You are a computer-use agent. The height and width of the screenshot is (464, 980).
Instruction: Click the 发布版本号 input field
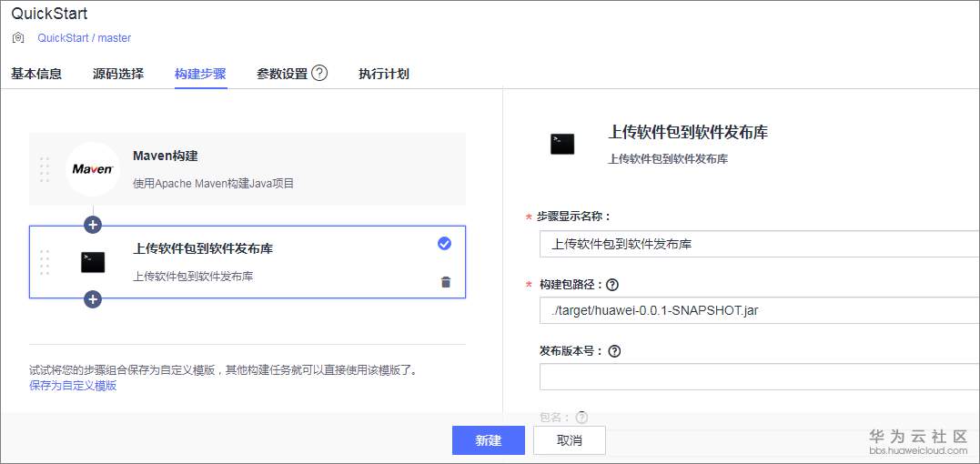(759, 377)
